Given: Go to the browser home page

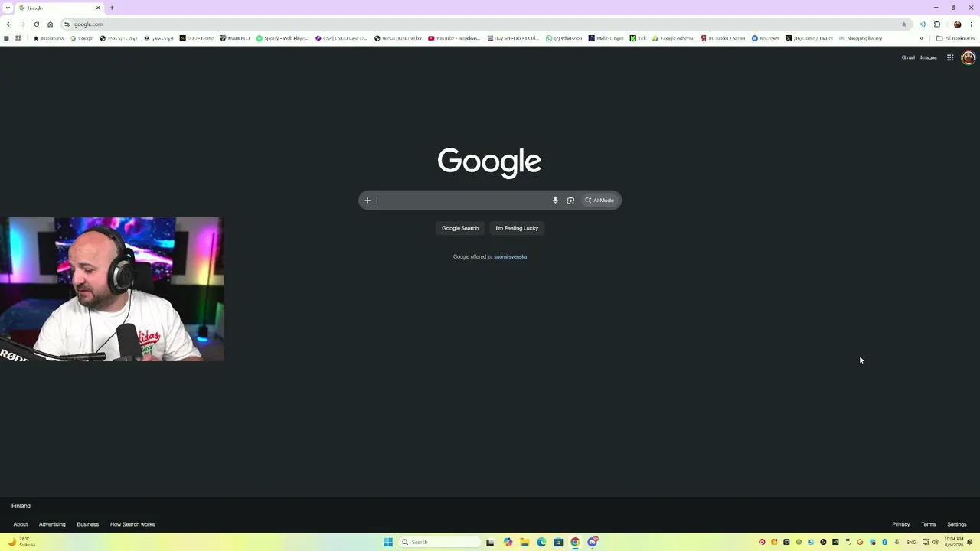Looking at the screenshot, I should coord(51,24).
